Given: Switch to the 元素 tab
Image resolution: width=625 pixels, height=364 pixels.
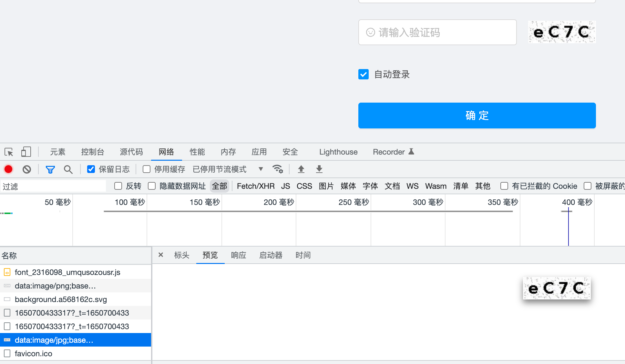Looking at the screenshot, I should 58,152.
